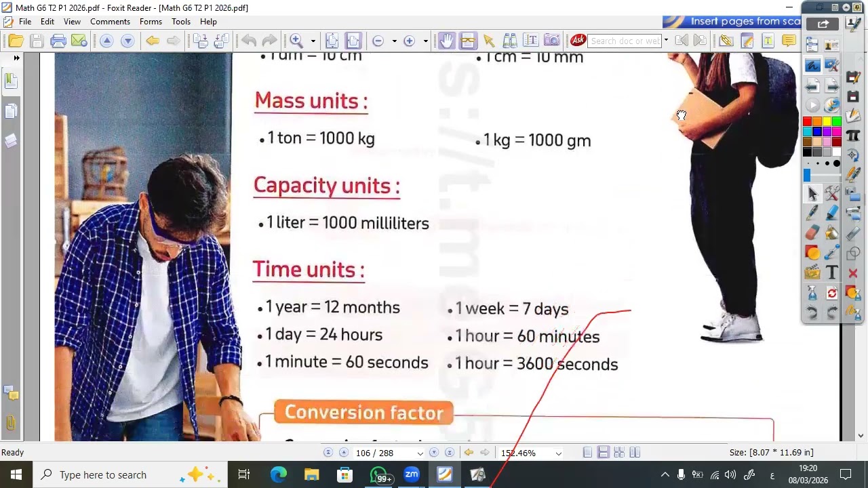
Task: Activate the Snapshot camera tool
Action: 552,41
